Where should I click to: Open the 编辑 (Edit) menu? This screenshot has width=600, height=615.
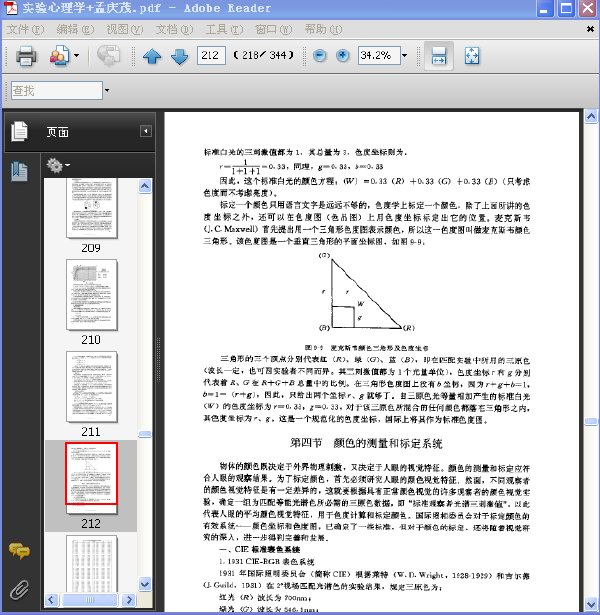point(75,29)
